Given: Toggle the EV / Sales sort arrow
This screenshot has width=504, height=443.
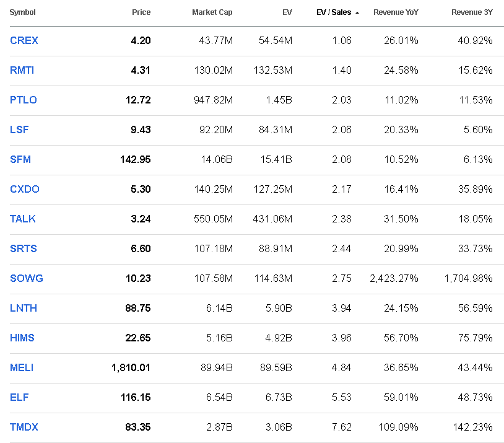Looking at the screenshot, I should [357, 13].
